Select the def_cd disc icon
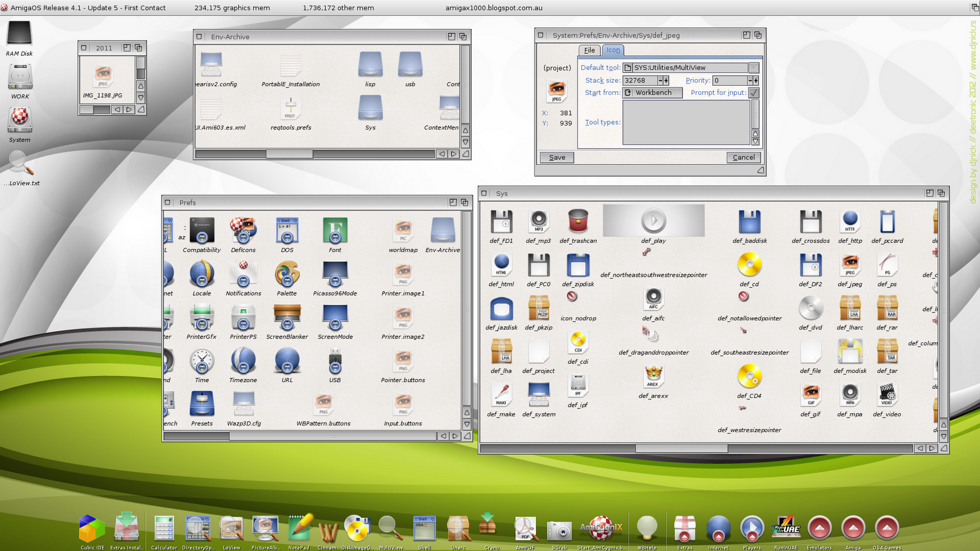This screenshot has width=980, height=551. tap(750, 265)
